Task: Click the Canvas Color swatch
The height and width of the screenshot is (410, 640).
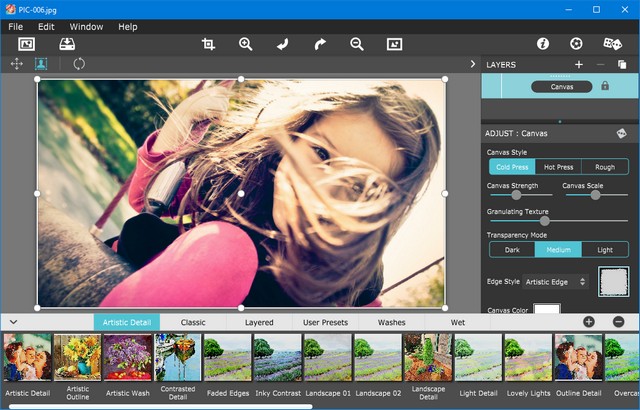Action: [x=546, y=310]
